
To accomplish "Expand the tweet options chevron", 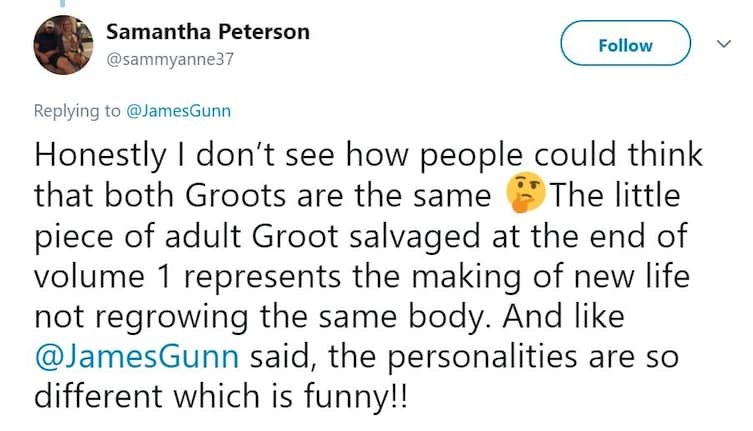I will click(x=724, y=44).
